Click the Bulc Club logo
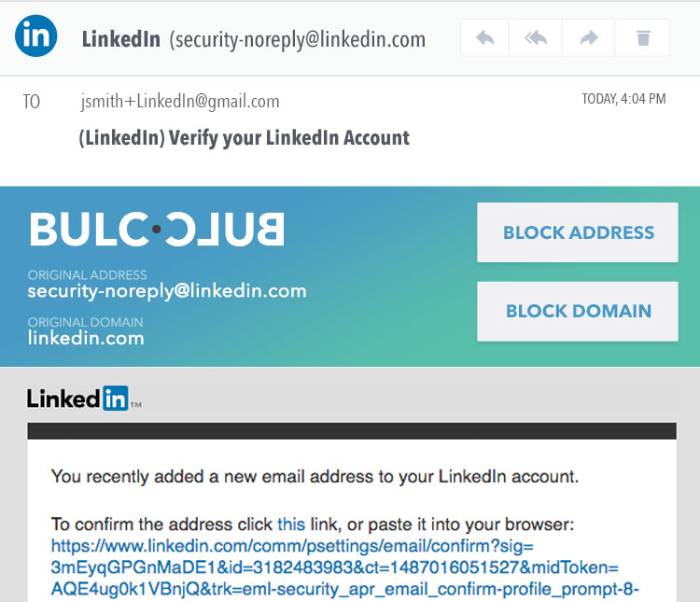 [156, 230]
